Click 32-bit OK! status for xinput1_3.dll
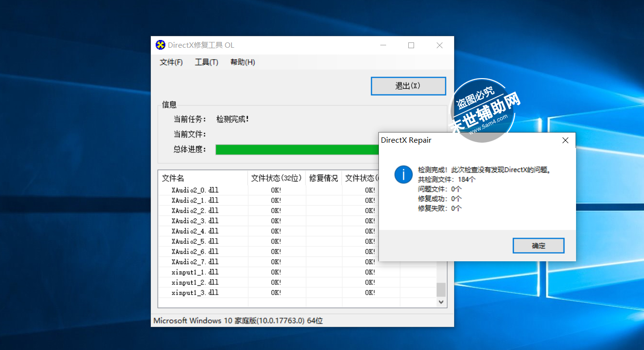The height and width of the screenshot is (350, 644). tap(276, 293)
